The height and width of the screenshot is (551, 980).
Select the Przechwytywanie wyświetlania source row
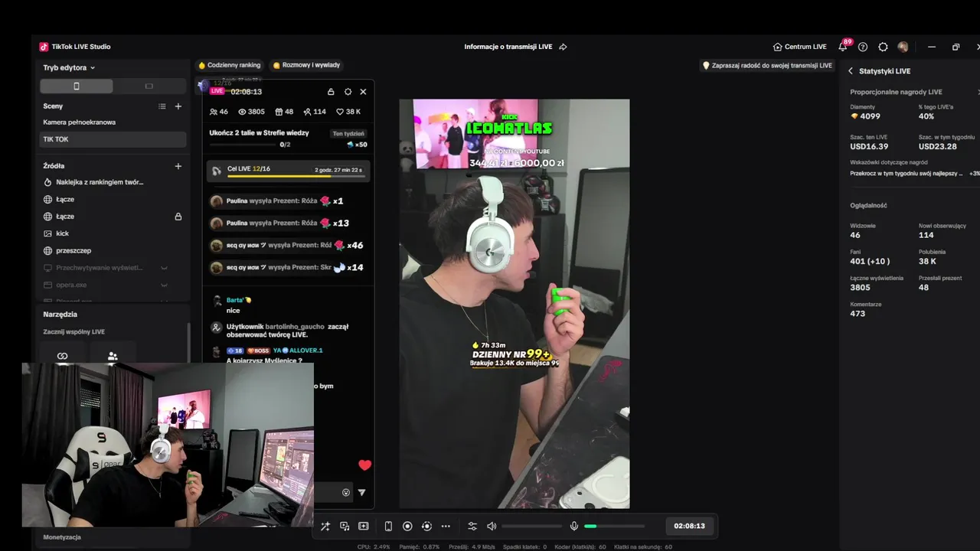[x=113, y=268]
